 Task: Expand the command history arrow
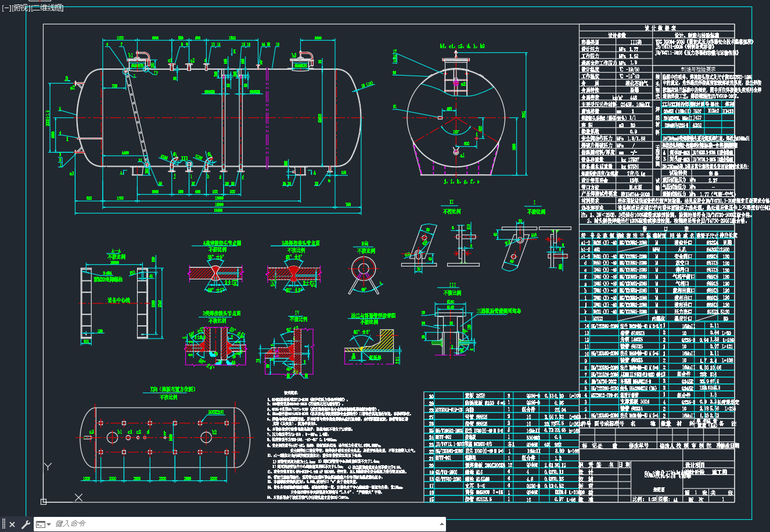coord(442,524)
